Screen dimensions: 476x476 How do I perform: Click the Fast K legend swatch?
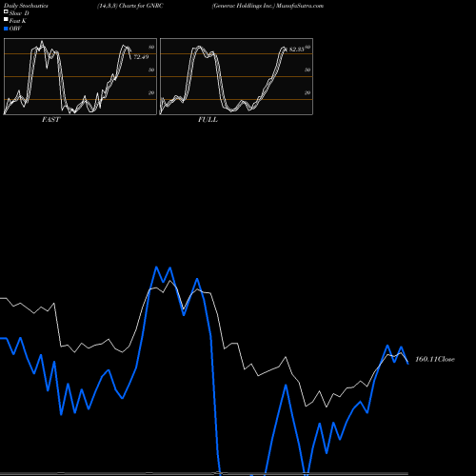pyautogui.click(x=6, y=19)
